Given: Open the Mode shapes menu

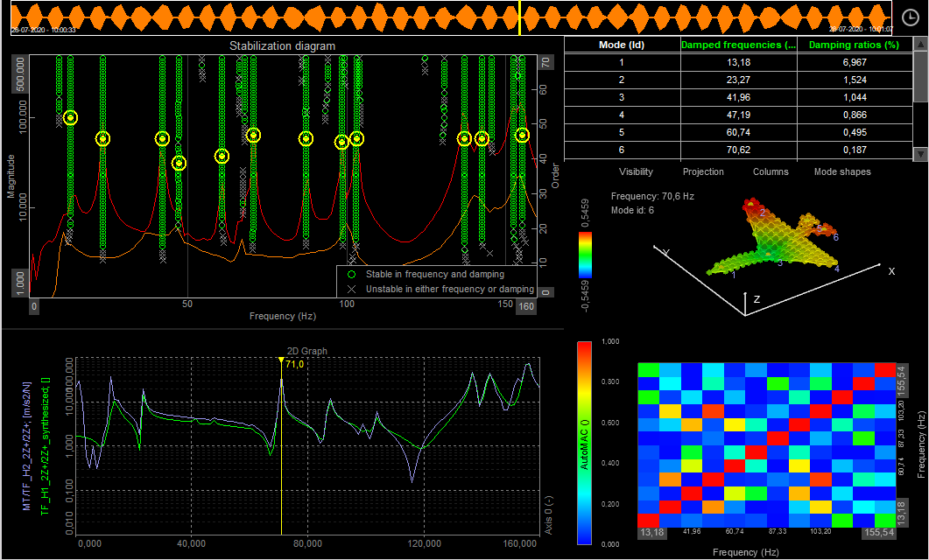Looking at the screenshot, I should [842, 171].
